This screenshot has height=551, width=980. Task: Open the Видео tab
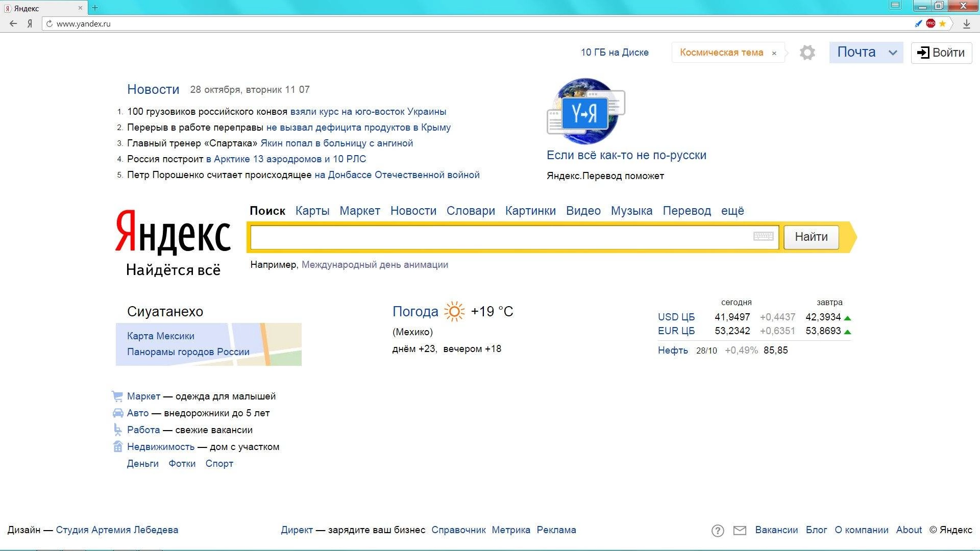pos(583,211)
